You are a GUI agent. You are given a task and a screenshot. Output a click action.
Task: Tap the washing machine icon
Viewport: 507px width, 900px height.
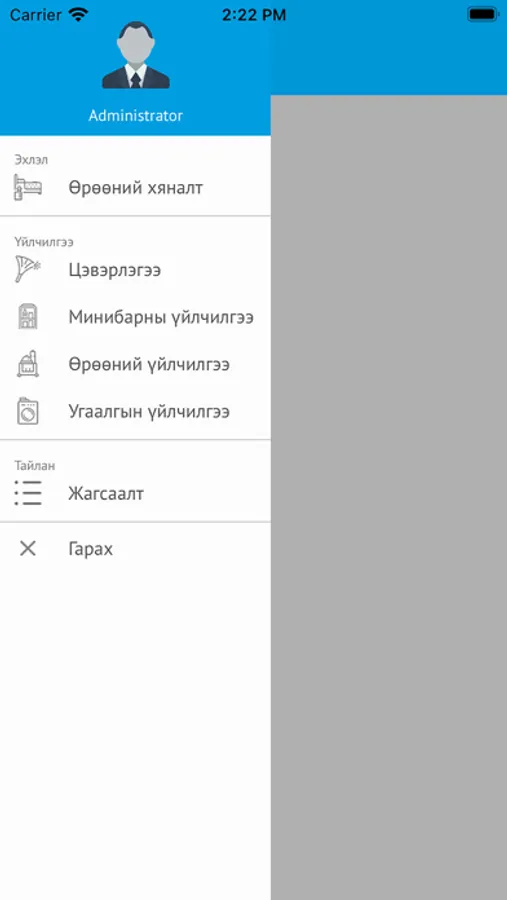28,411
